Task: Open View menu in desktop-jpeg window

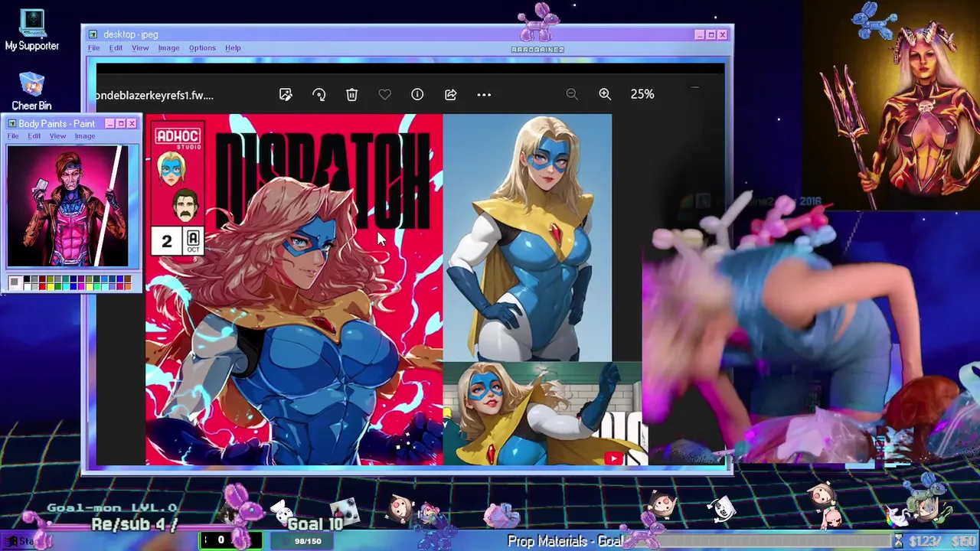Action: pos(140,47)
